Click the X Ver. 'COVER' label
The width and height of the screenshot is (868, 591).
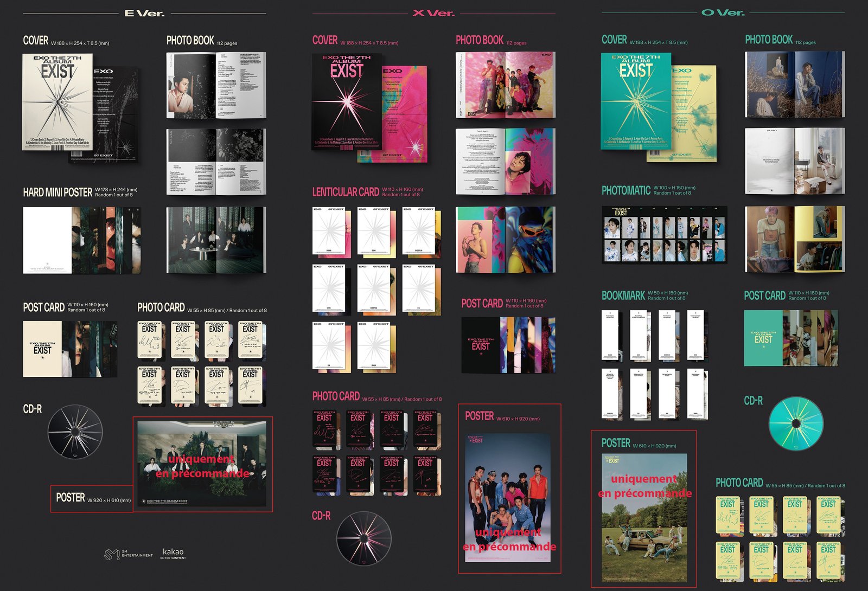[325, 40]
